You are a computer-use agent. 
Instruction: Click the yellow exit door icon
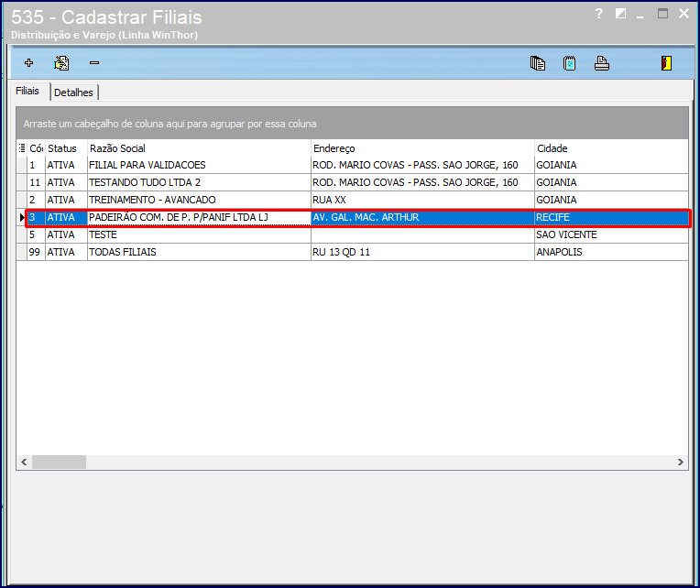666,63
